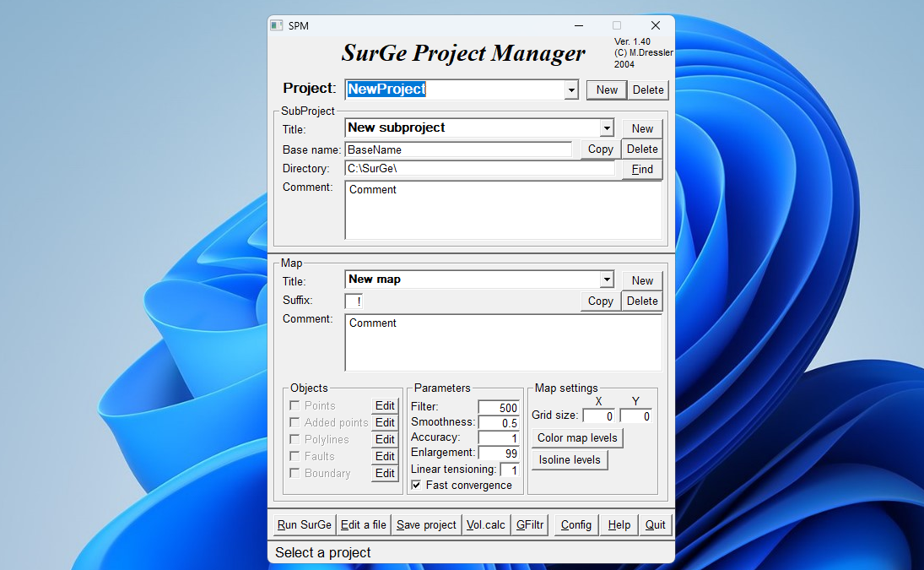
Task: Copy the map using Map Copy button
Action: [x=600, y=301]
